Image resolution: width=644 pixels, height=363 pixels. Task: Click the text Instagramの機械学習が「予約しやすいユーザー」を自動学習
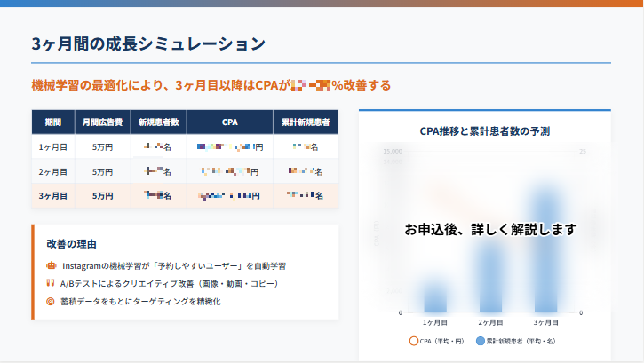(174, 266)
